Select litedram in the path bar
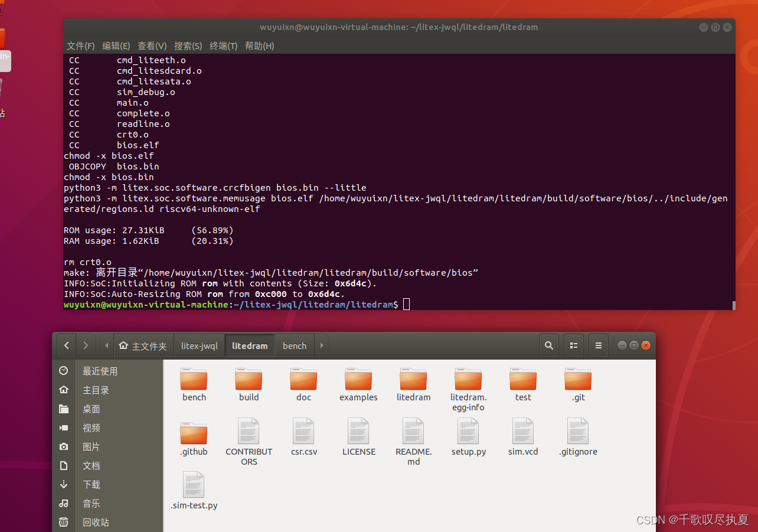Image resolution: width=758 pixels, height=532 pixels. 250,345
